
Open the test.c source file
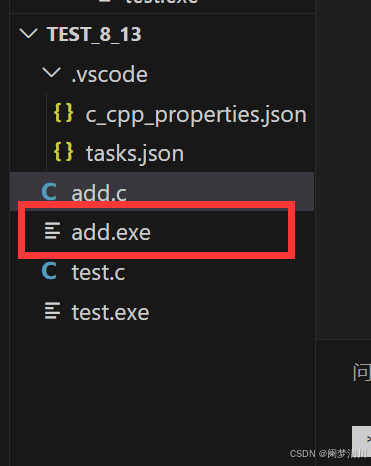98,272
